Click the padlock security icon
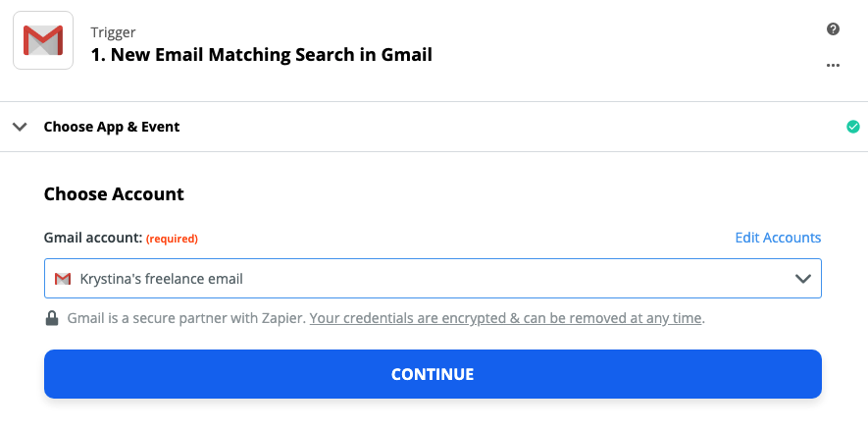This screenshot has width=868, height=431. (x=52, y=318)
